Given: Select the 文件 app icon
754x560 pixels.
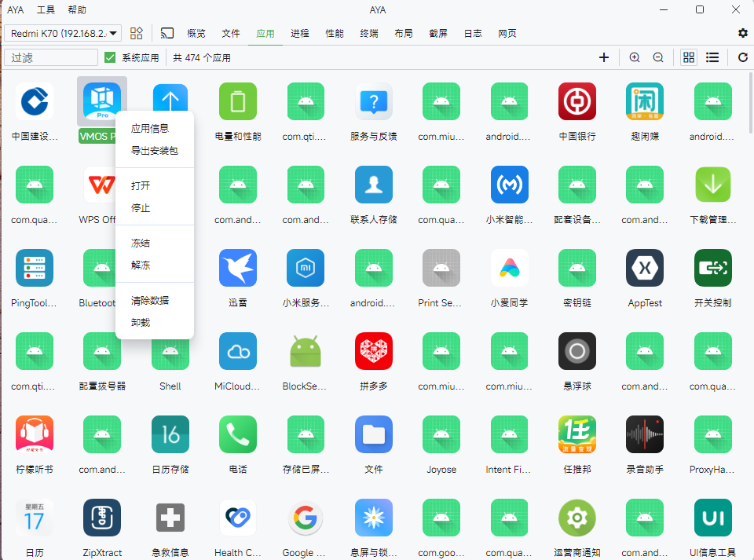Looking at the screenshot, I should 374,434.
